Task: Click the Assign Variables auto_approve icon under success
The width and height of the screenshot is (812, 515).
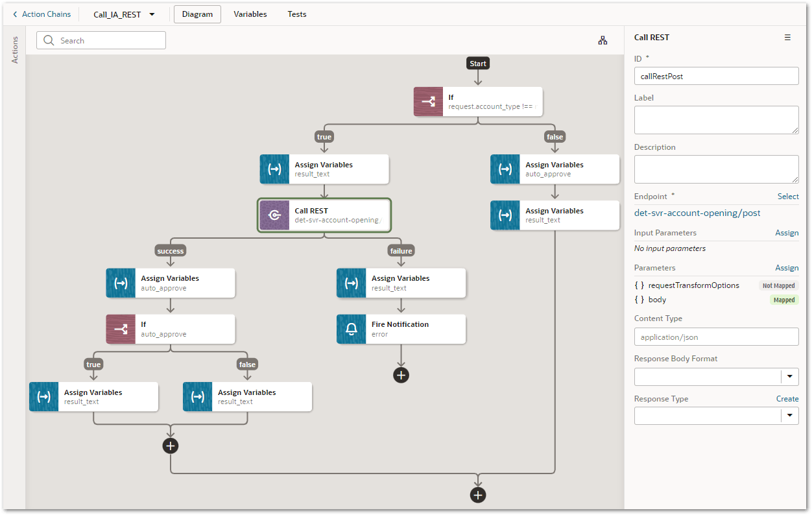Action: 121,283
